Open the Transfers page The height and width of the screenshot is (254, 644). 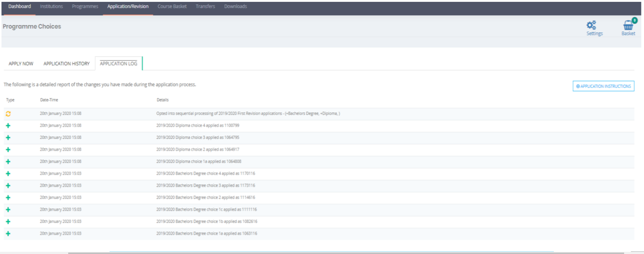(x=205, y=7)
